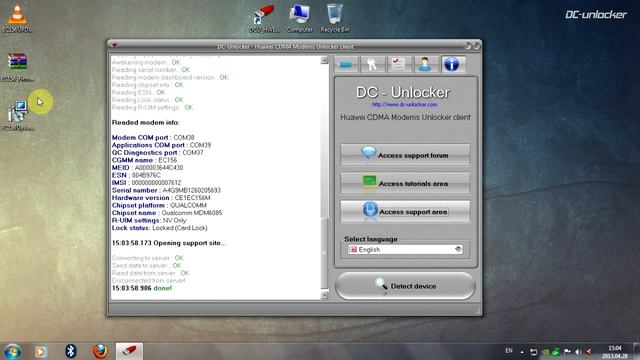
Task: Open media player from taskbar
Action: pyautogui.click(x=41, y=351)
